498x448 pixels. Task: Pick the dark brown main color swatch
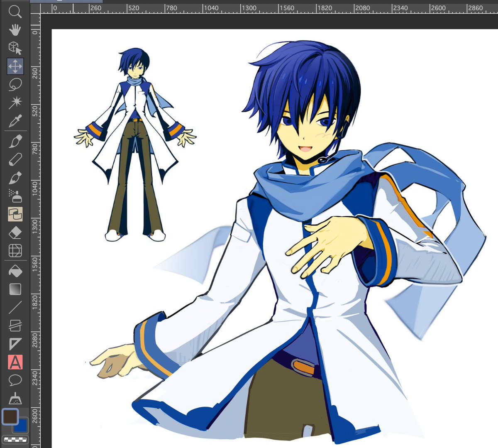click(10, 417)
